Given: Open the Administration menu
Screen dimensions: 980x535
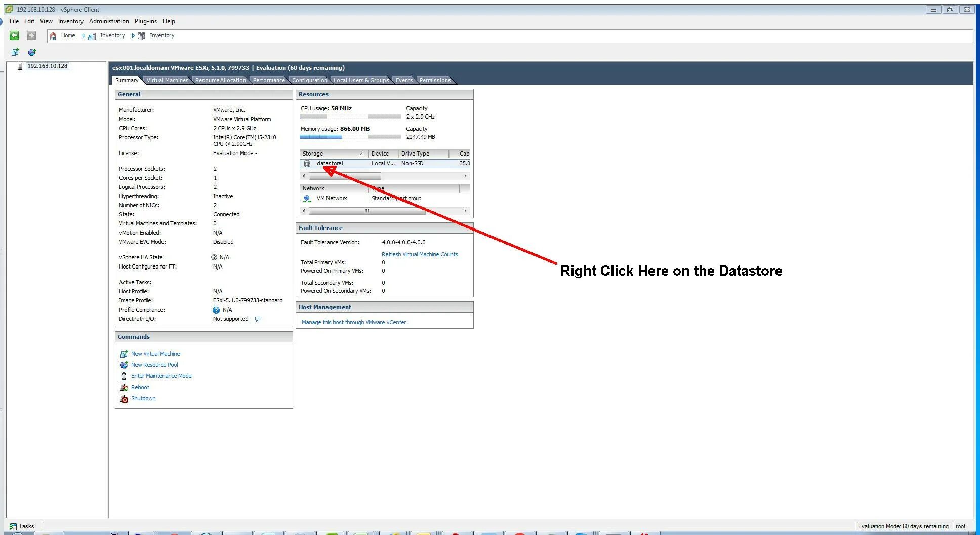Looking at the screenshot, I should pos(109,21).
